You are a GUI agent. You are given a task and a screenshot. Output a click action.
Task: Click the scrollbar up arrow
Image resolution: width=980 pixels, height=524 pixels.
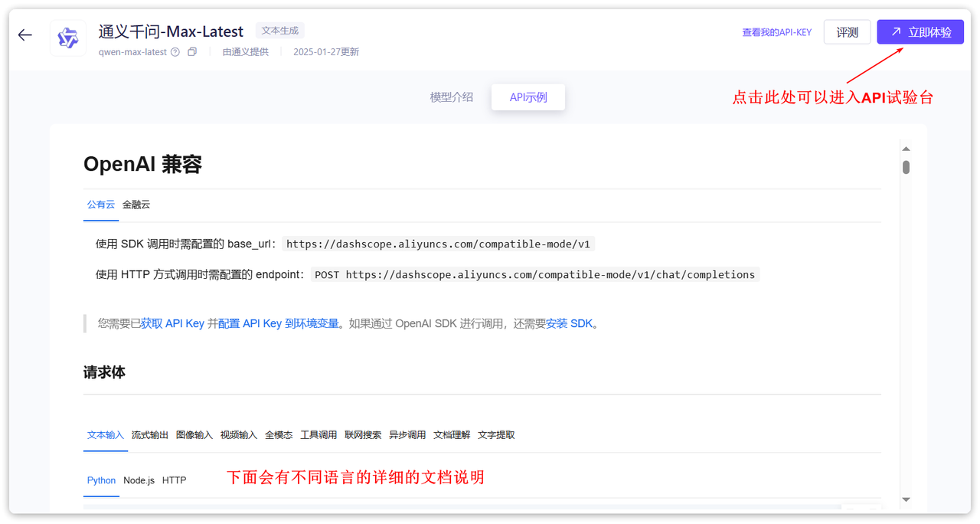pos(906,147)
